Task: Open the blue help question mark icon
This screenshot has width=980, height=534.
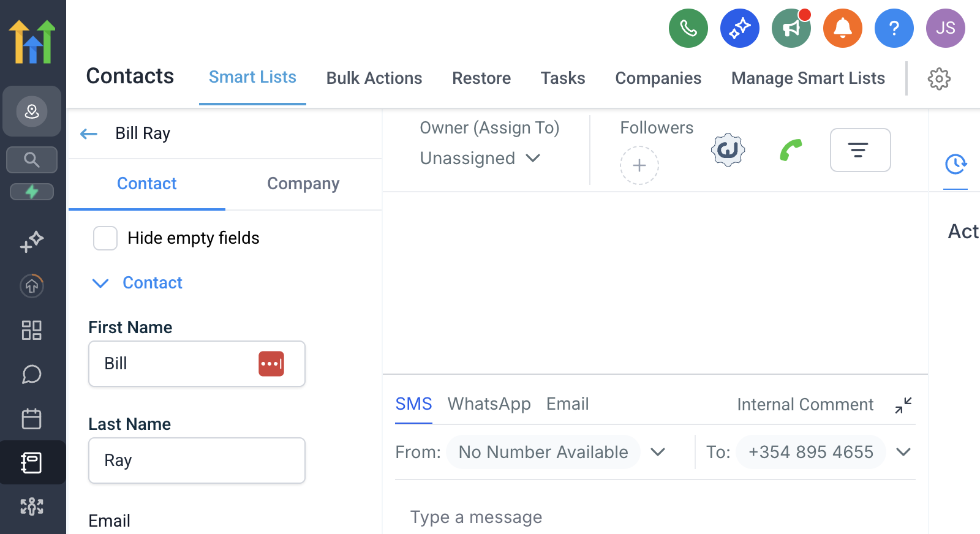Action: pyautogui.click(x=894, y=28)
